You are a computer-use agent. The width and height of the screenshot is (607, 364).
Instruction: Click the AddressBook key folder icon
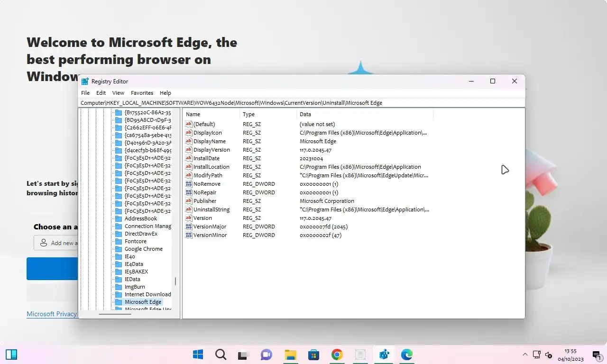pyautogui.click(x=119, y=218)
